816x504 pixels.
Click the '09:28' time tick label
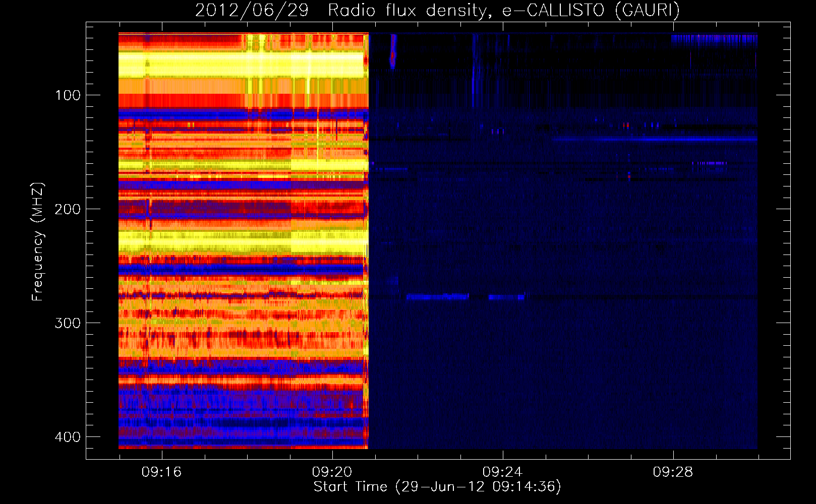673,472
